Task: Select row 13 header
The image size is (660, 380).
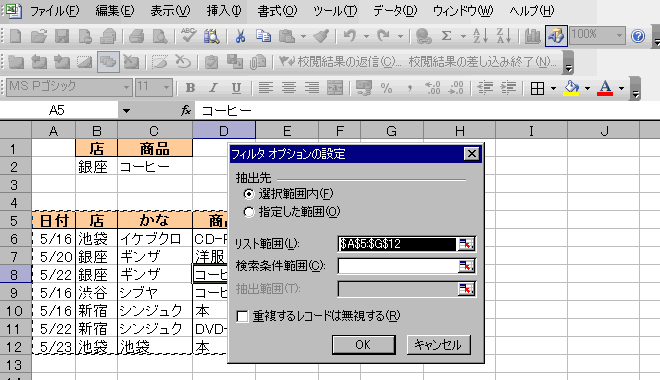Action: point(15,365)
